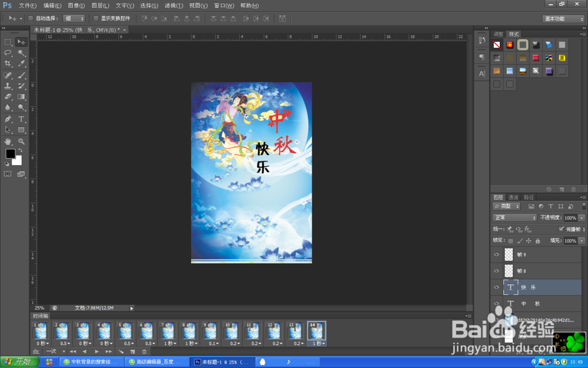This screenshot has width=588, height=368.
Task: Play the animation in timeline
Action: click(96, 352)
